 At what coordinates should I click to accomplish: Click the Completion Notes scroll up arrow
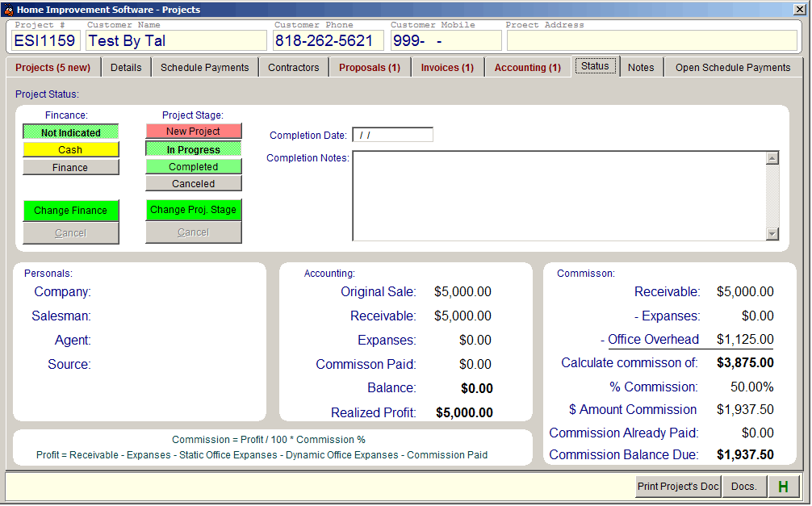[x=772, y=158]
